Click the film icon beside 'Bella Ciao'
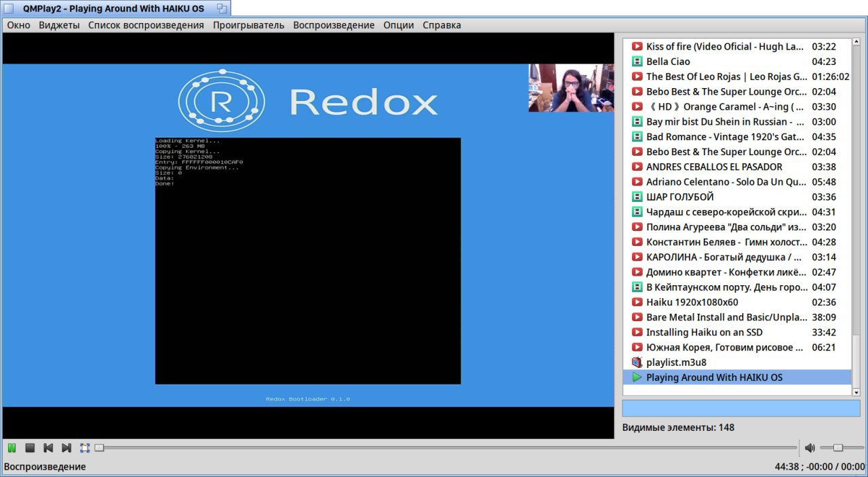 637,62
